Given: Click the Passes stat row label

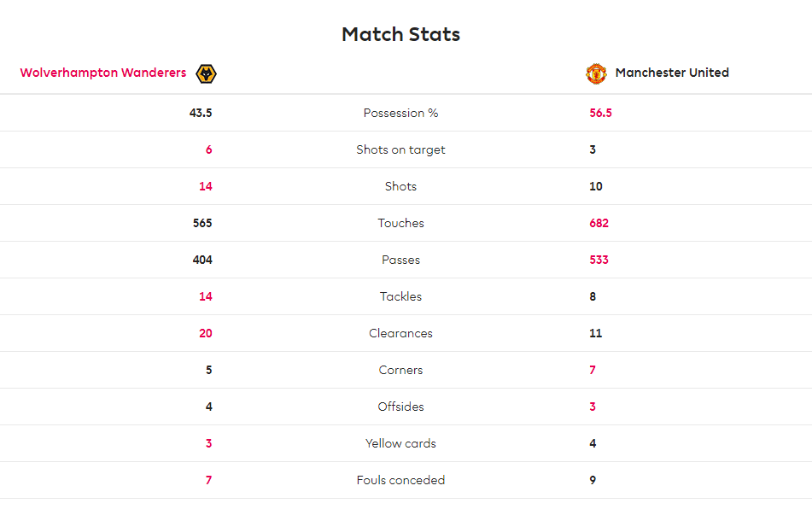Looking at the screenshot, I should tap(400, 260).
